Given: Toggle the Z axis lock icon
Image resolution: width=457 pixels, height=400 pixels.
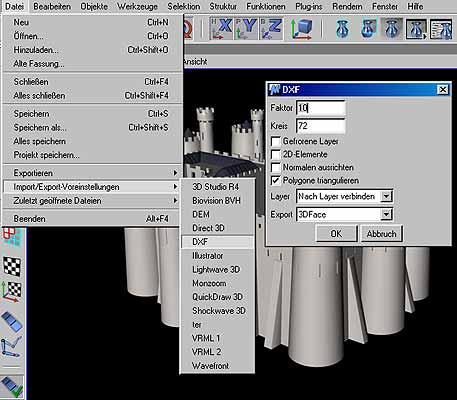Looking at the screenshot, I should pos(271,29).
